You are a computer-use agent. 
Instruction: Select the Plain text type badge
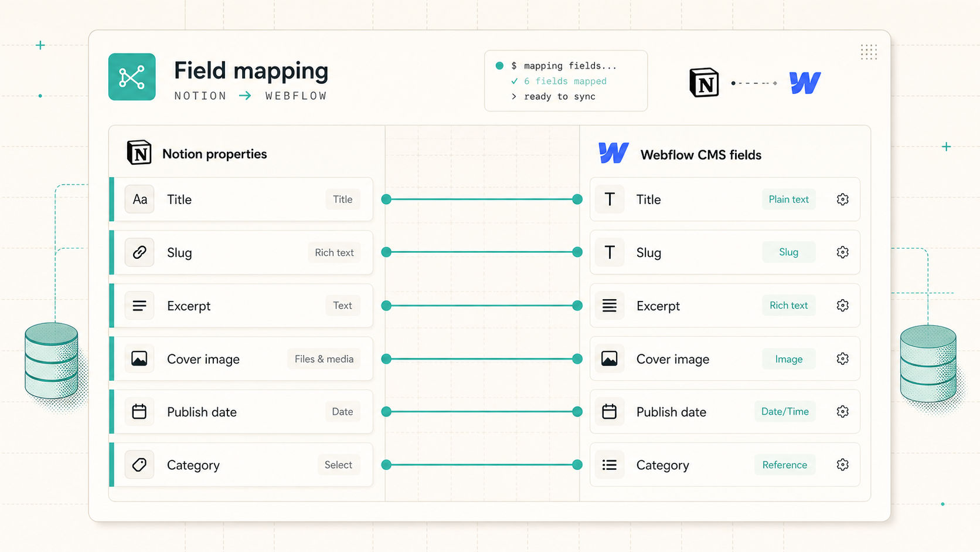788,199
